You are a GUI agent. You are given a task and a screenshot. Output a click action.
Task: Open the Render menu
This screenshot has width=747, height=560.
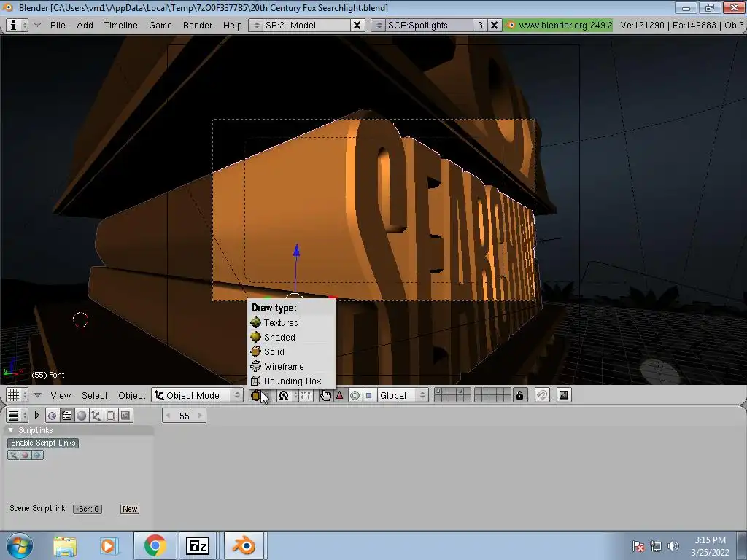(197, 26)
